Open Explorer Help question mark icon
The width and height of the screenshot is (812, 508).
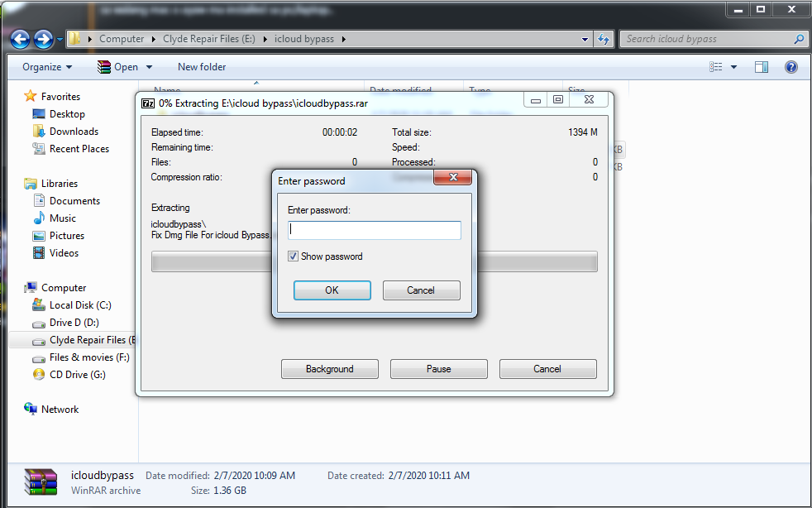click(791, 67)
